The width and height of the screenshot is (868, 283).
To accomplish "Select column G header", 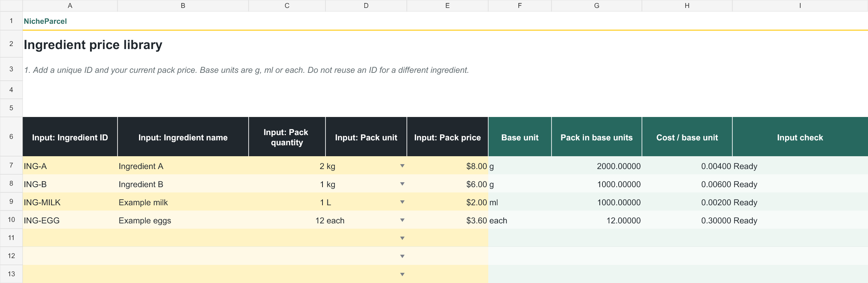I will coord(597,6).
